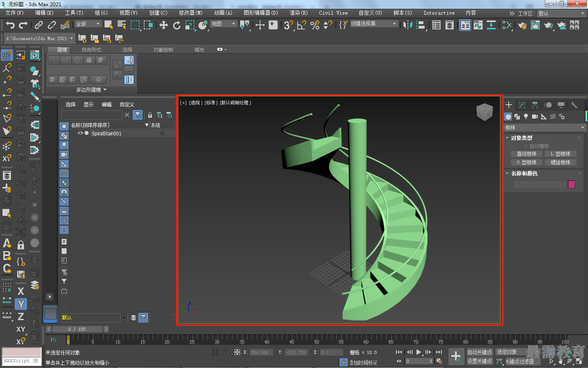Click the 名称(按降序排序) column header
The height and width of the screenshot is (368, 588).
coord(109,125)
